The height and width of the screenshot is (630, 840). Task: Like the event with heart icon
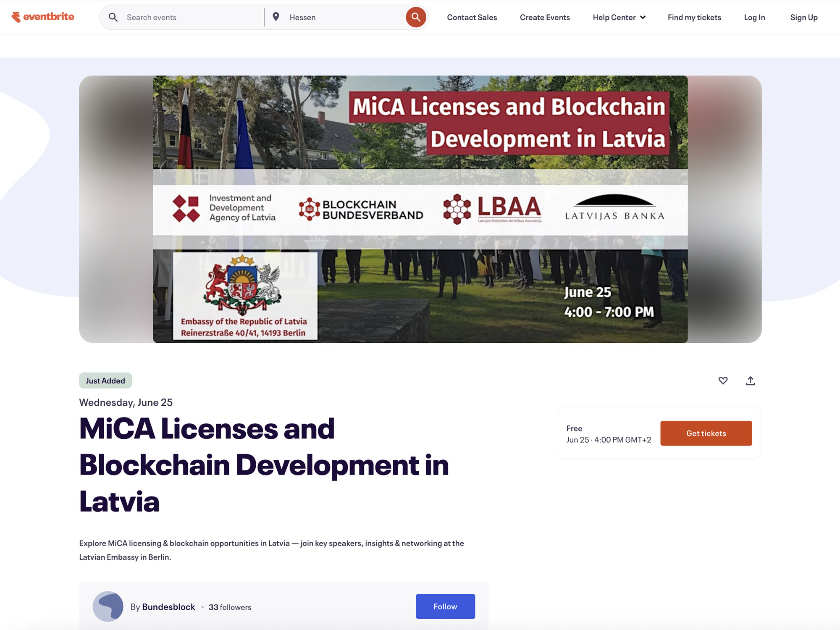(x=723, y=381)
